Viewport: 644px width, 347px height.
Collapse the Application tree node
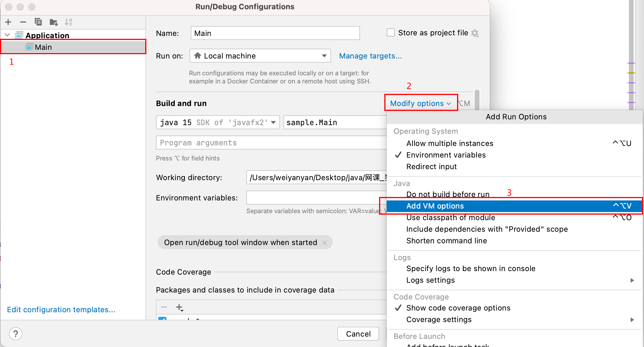point(8,35)
